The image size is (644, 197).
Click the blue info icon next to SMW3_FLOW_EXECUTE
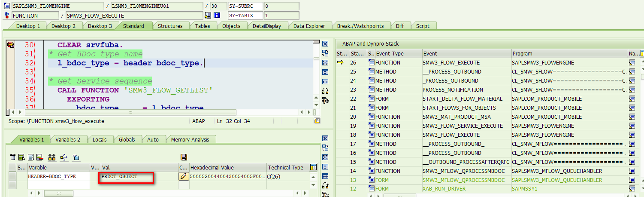(217, 15)
